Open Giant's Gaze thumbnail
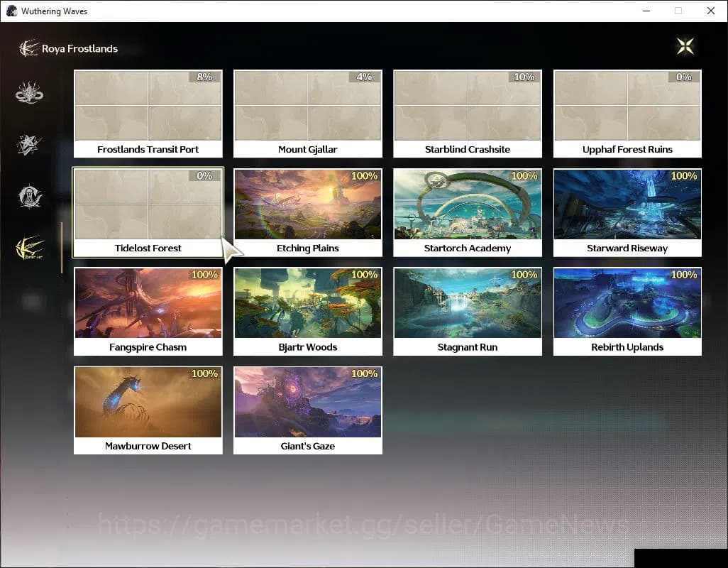This screenshot has width=728, height=568. [308, 402]
